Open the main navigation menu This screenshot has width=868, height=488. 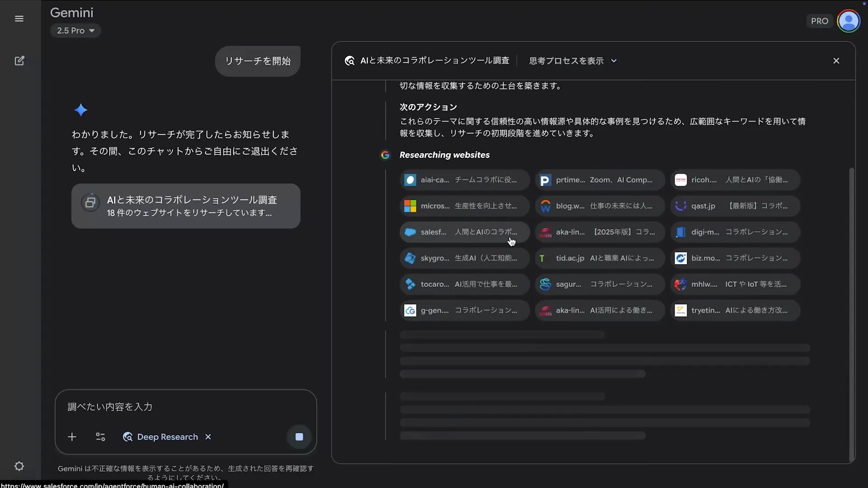tap(19, 19)
